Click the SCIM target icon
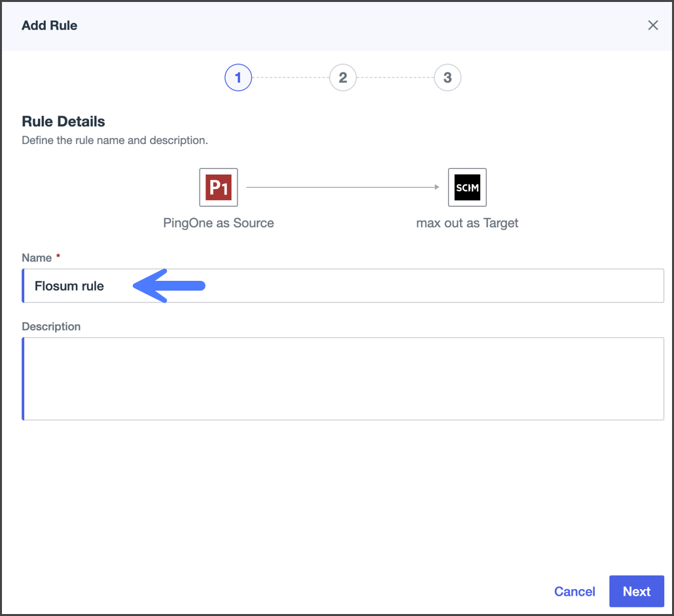The image size is (674, 616). [467, 188]
